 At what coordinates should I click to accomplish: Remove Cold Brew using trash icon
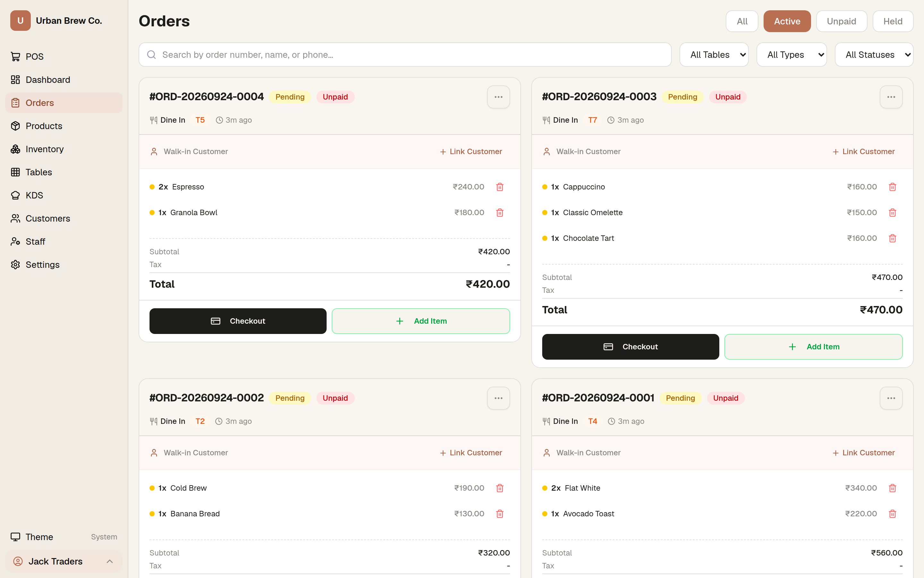click(x=500, y=488)
